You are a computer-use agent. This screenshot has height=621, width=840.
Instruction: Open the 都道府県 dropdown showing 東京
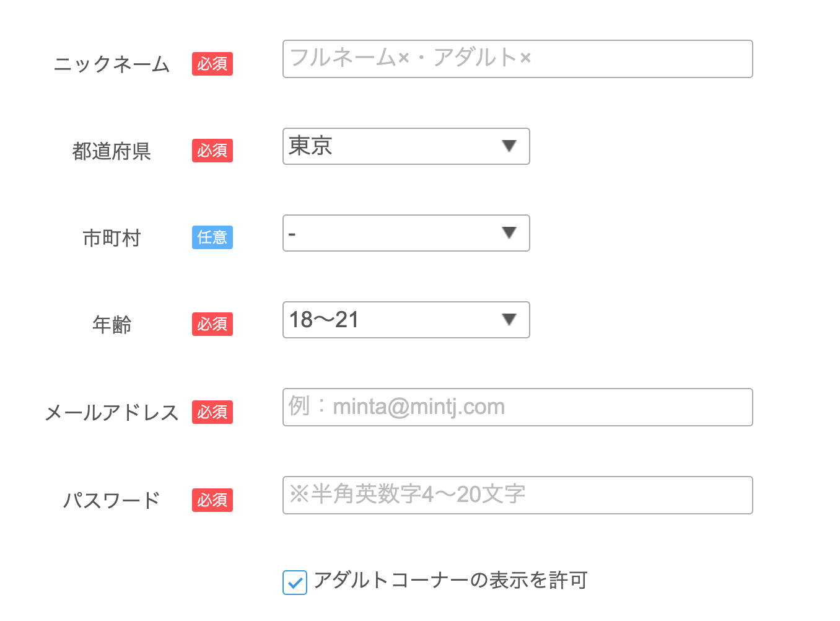[x=406, y=146]
